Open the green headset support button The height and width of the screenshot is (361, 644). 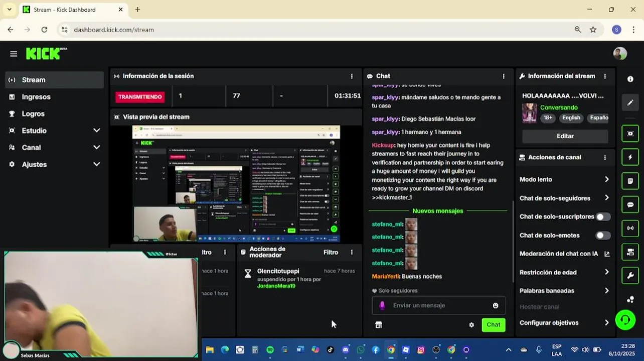coord(625,320)
